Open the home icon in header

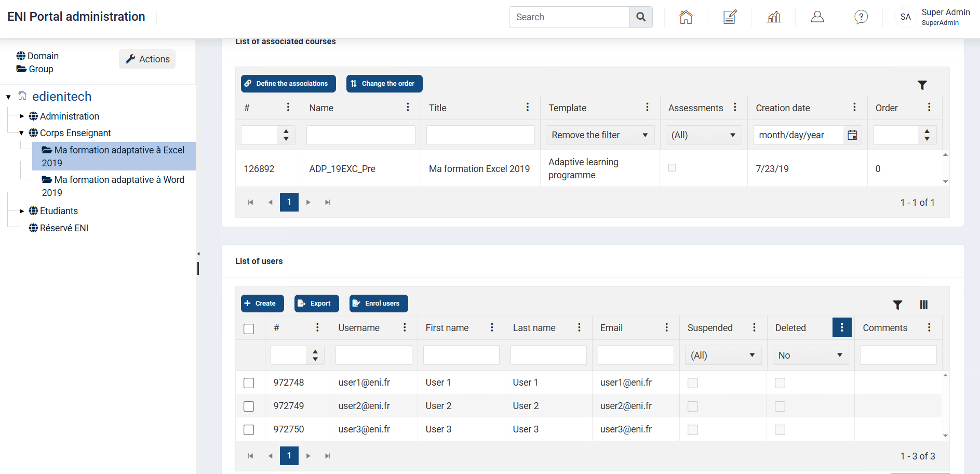point(686,17)
